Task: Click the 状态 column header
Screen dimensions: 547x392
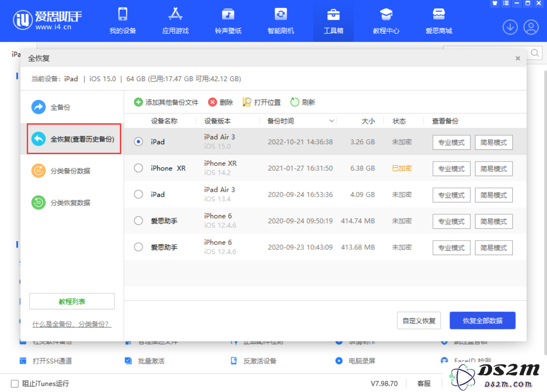Action: click(x=399, y=121)
